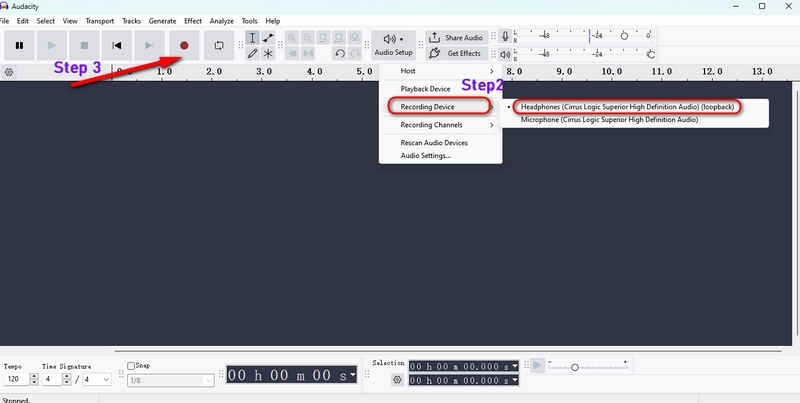Click the Time Signature numerator stepper arrows

click(66, 380)
